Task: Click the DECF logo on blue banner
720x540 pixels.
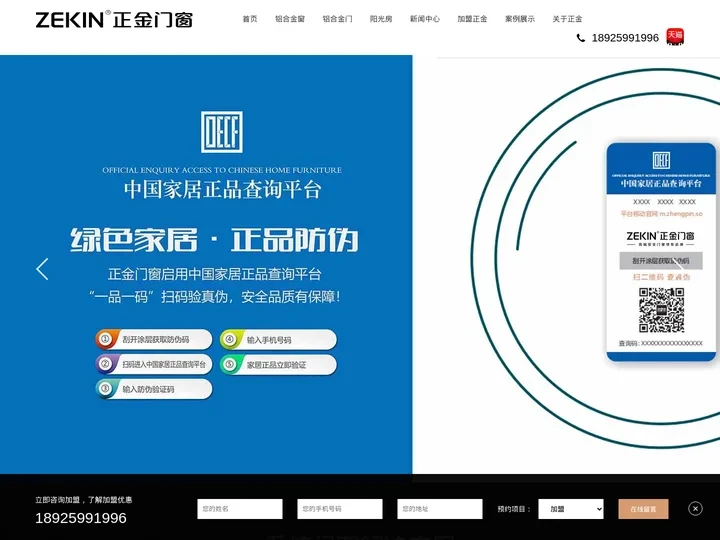Action: click(x=222, y=132)
